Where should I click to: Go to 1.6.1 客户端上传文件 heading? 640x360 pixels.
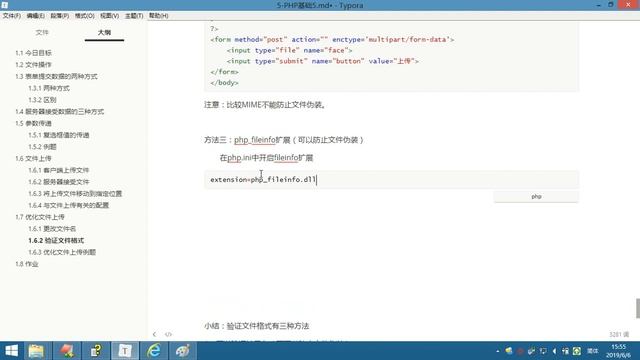(x=59, y=170)
